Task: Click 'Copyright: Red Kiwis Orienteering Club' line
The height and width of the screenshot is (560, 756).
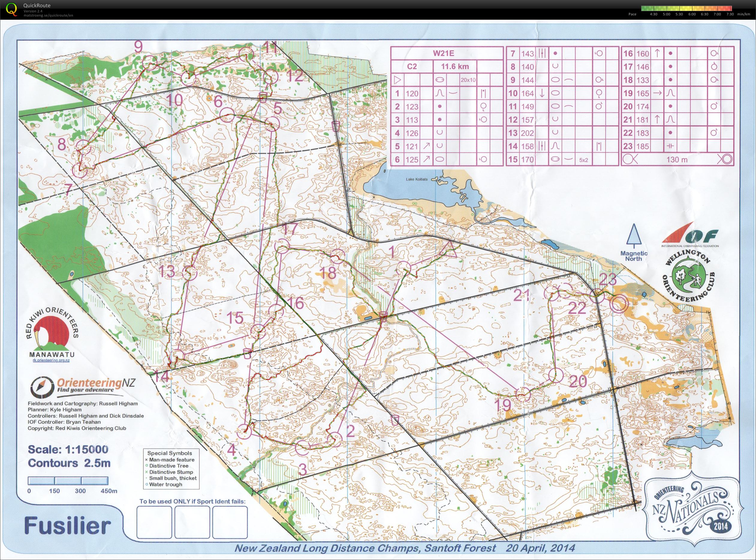Action: (x=77, y=428)
